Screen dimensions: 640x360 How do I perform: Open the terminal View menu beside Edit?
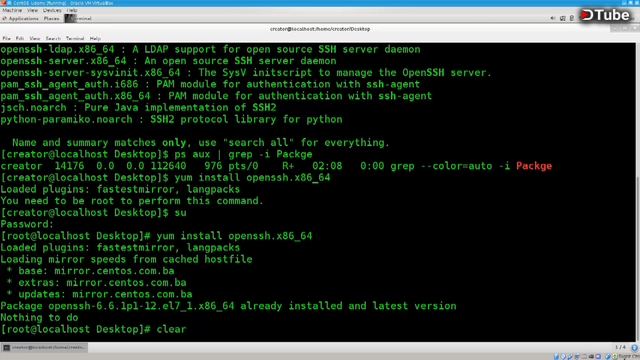tap(35, 38)
